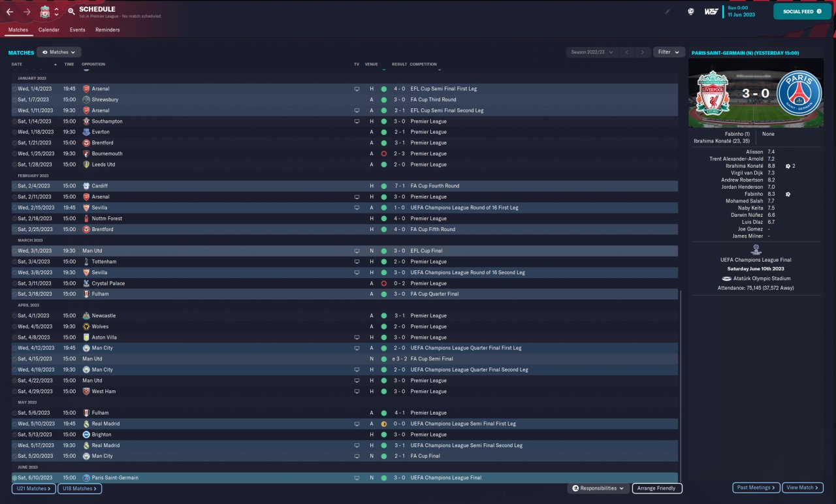Sort the list by the Opposition column header
Viewport: 836px width, 504px height.
coord(93,65)
